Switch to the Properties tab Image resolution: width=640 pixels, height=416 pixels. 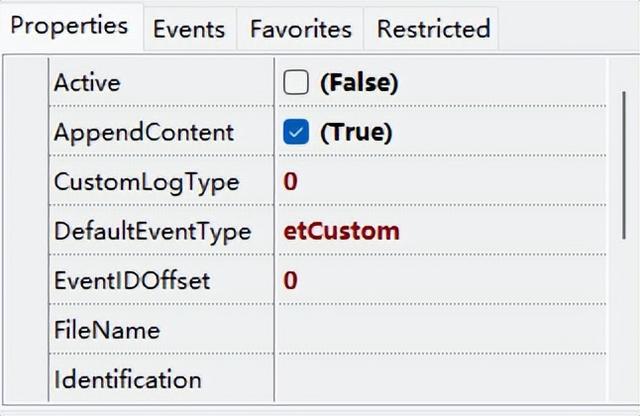69,26
